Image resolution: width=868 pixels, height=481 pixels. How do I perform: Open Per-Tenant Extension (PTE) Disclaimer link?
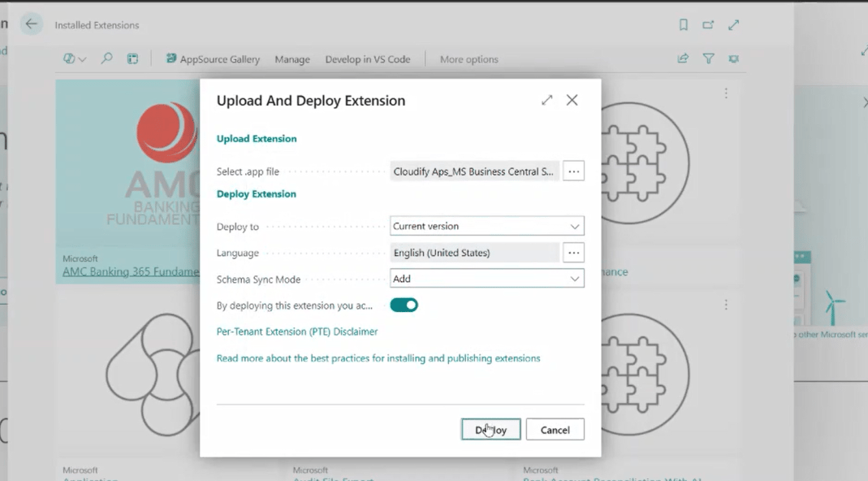tap(296, 331)
